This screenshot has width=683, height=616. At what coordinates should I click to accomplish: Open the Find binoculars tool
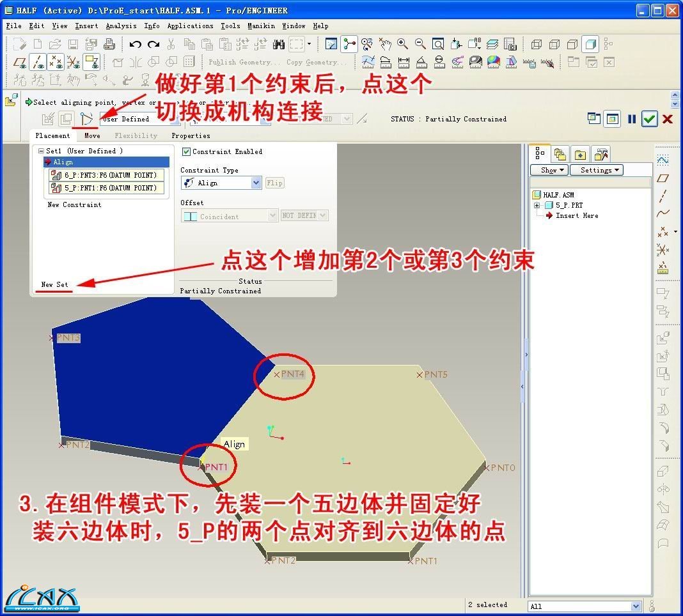tap(278, 44)
